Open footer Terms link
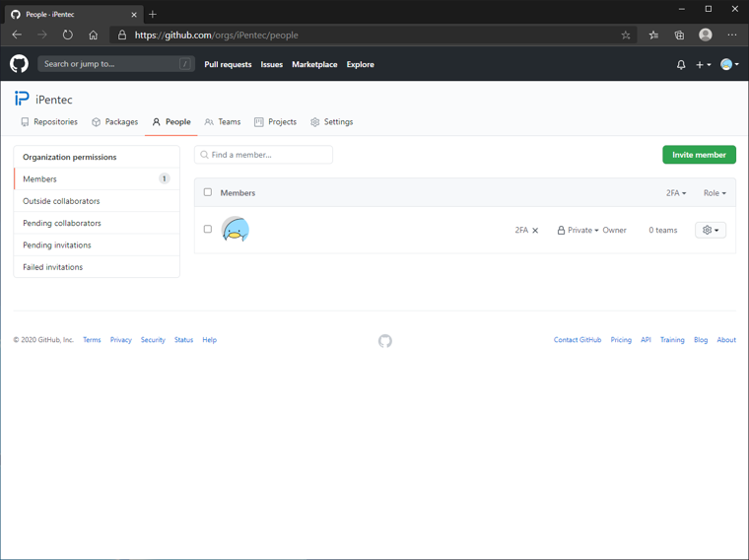This screenshot has height=560, width=749. 92,340
